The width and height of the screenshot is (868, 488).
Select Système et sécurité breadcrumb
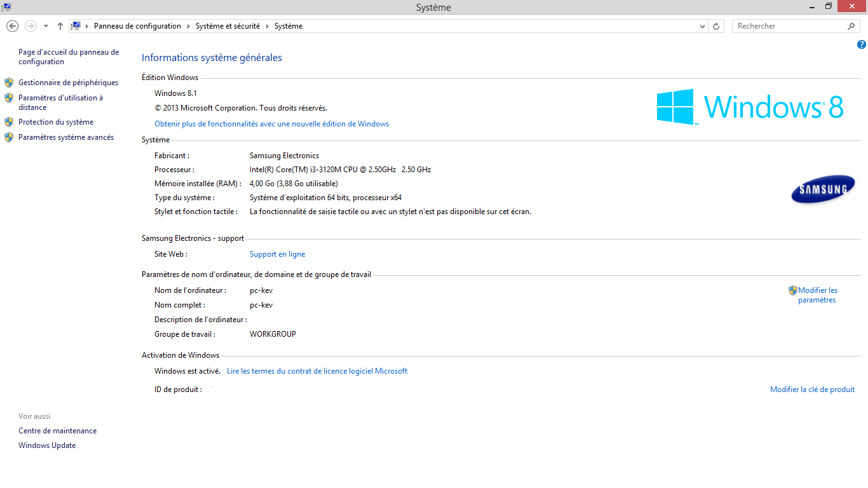pos(227,26)
